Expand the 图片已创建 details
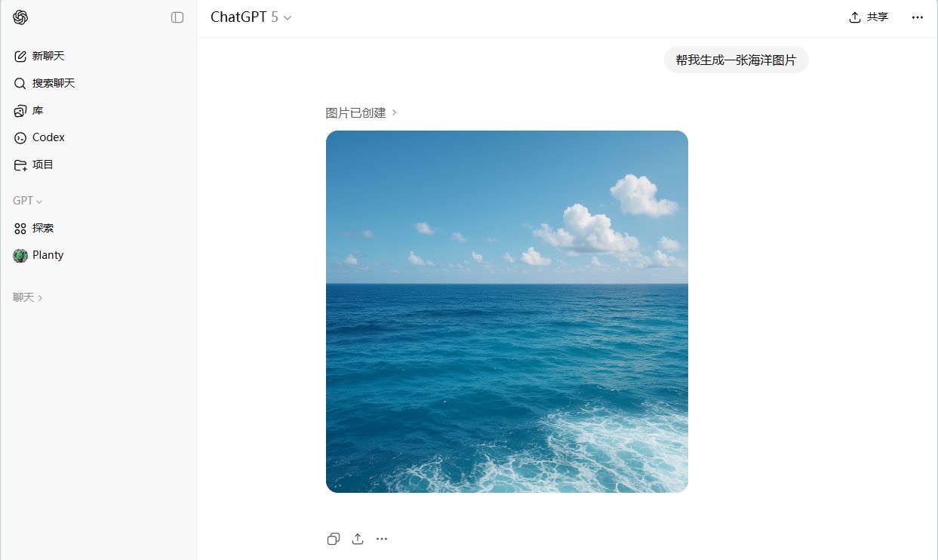 click(x=361, y=112)
